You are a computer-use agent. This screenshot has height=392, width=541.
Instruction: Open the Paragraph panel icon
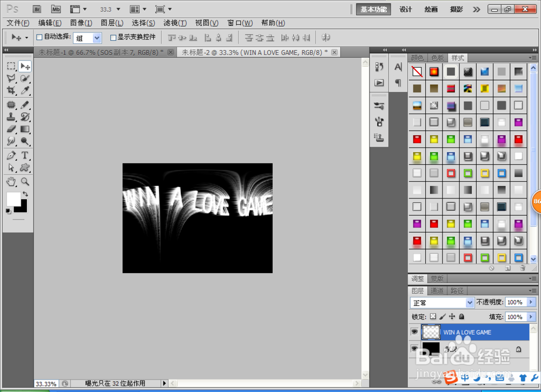pyautogui.click(x=398, y=82)
